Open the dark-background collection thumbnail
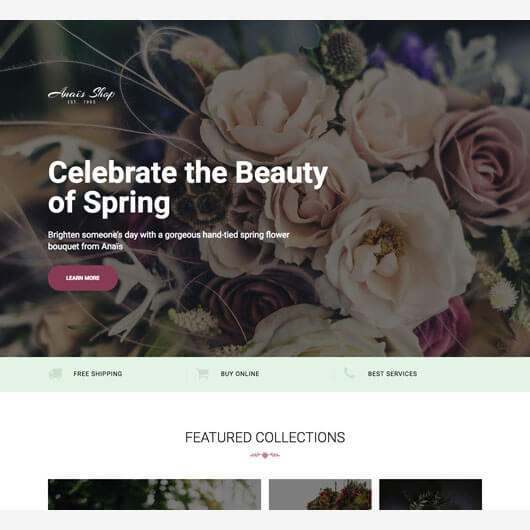 pos(430,494)
